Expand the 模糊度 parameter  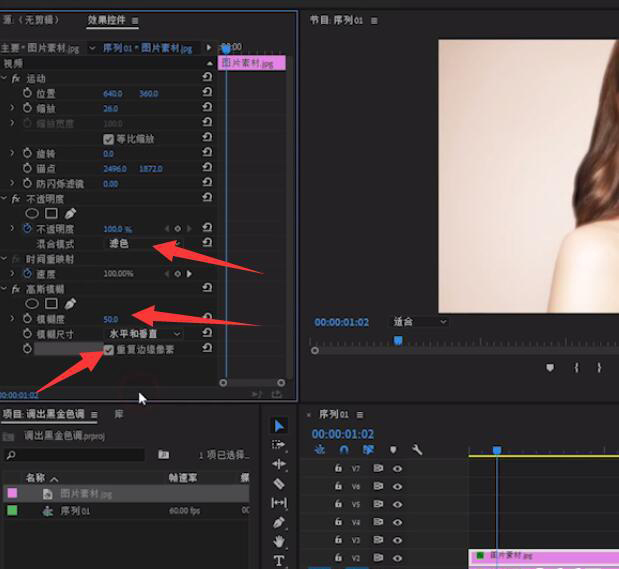point(12,318)
